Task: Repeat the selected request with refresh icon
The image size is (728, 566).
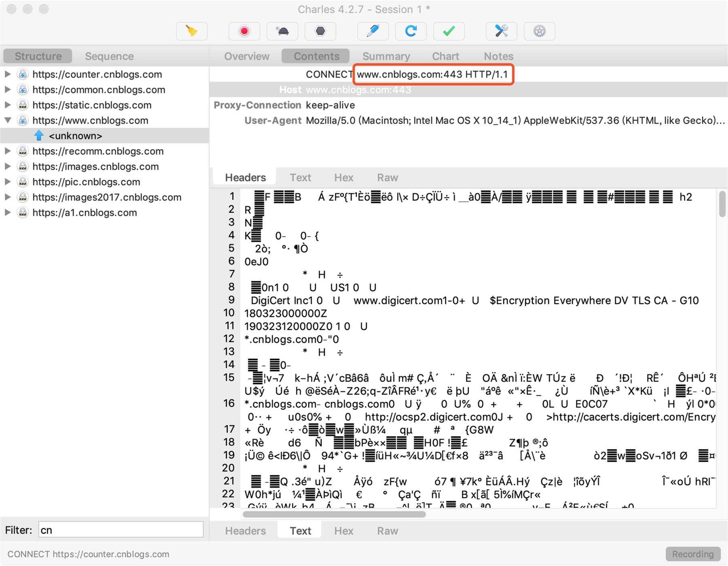Action: tap(411, 31)
